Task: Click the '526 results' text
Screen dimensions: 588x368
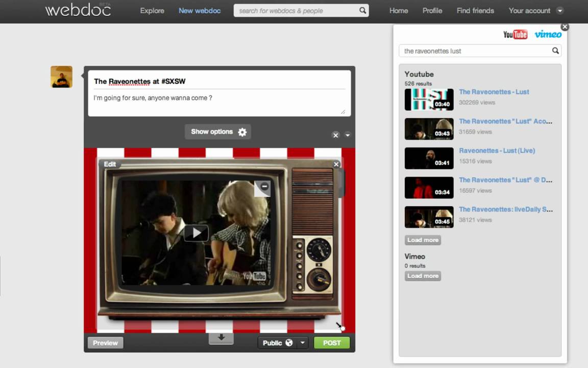Action: (418, 84)
